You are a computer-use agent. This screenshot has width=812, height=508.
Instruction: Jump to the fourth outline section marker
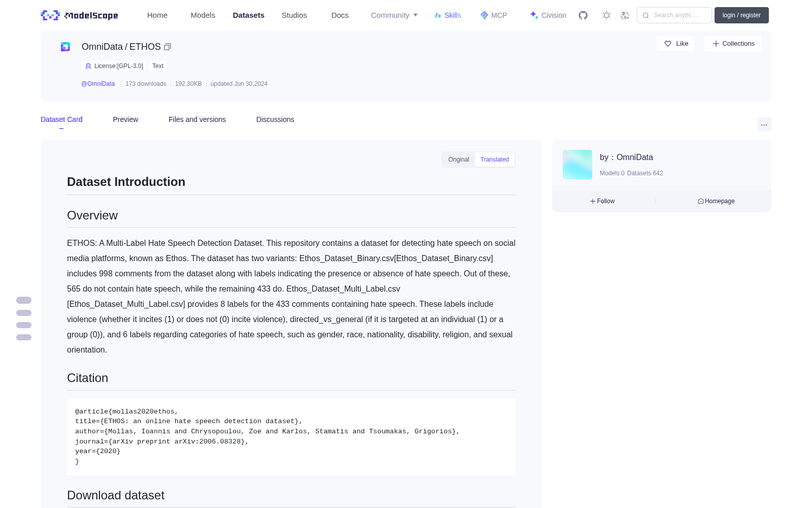point(24,337)
